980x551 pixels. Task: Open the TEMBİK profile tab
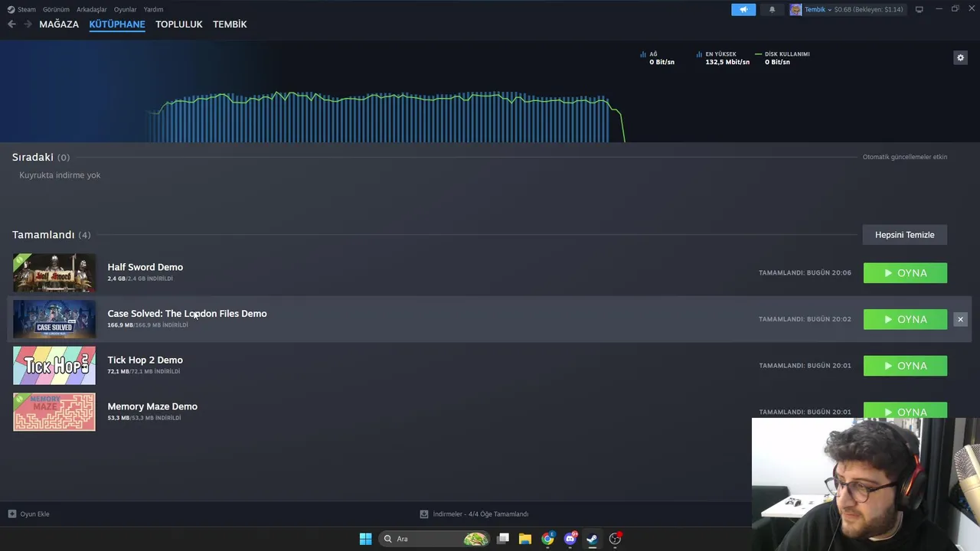[230, 24]
